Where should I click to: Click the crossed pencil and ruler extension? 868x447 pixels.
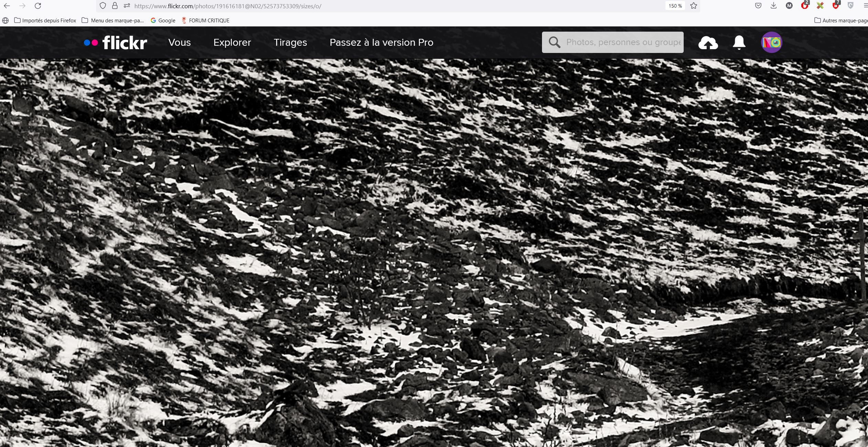820,6
